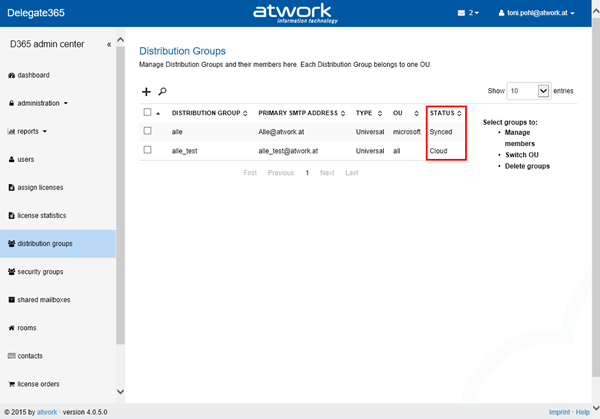Click the Next pagination link
This screenshot has width=600, height=419.
[327, 173]
